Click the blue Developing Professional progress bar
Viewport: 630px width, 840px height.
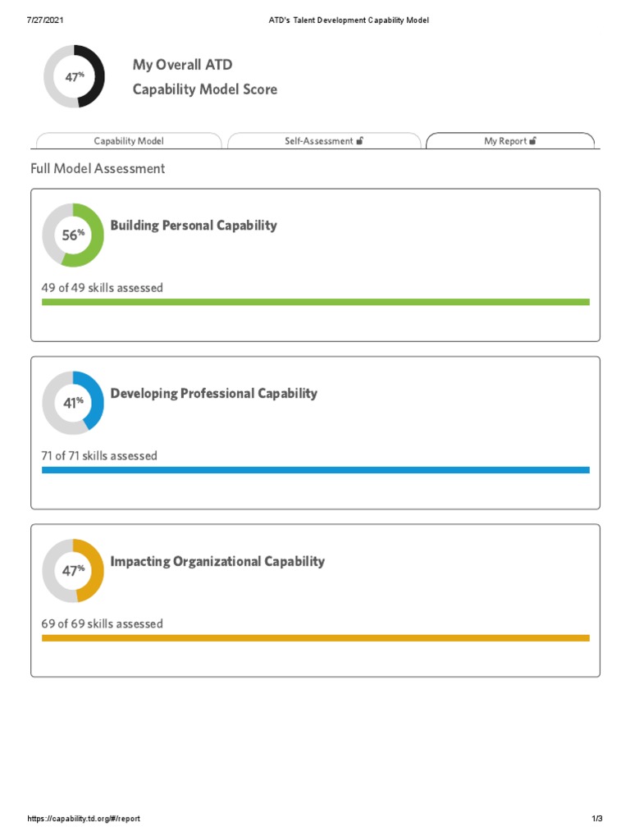[315, 470]
